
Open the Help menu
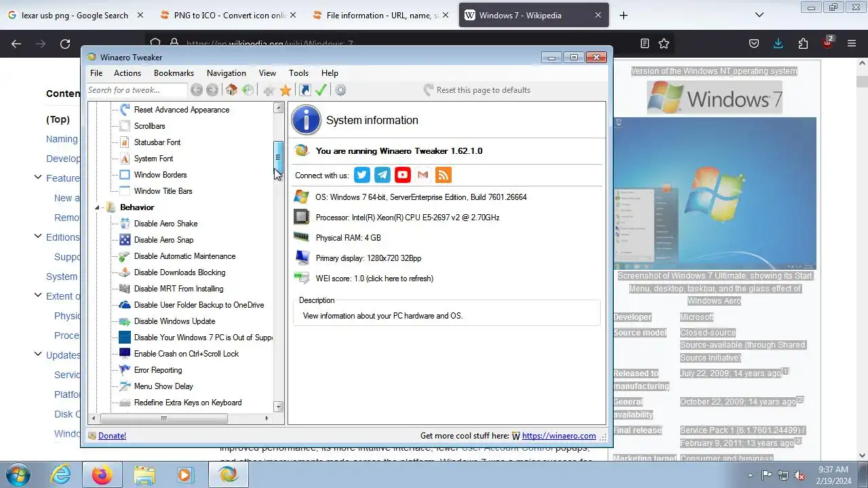point(330,73)
